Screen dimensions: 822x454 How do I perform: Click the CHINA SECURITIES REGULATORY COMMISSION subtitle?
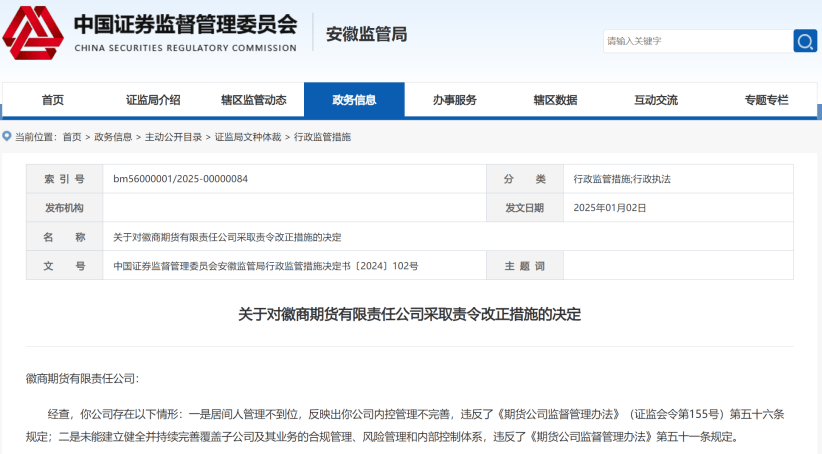coord(186,48)
